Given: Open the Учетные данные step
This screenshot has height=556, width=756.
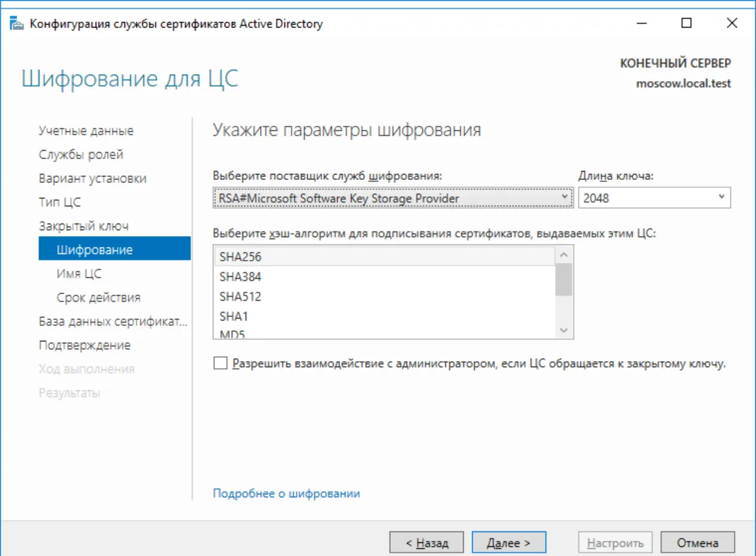Looking at the screenshot, I should (x=86, y=131).
